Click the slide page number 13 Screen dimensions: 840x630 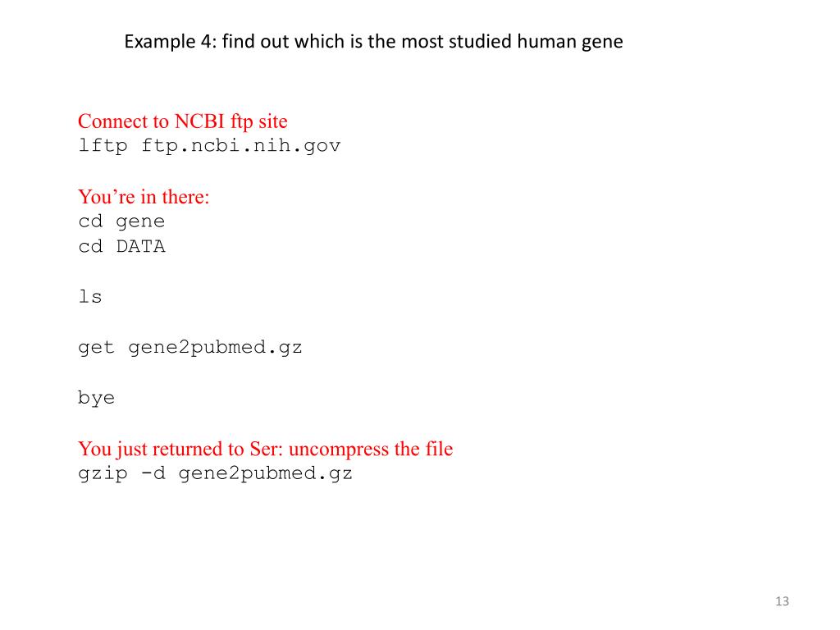coord(782,601)
